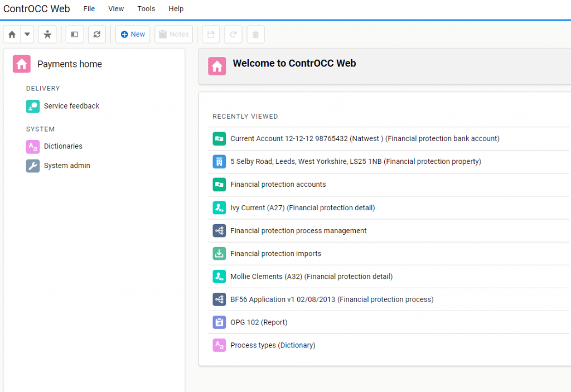Viewport: 571px width, 392px height.
Task: Click the Payments home heading text
Action: click(70, 64)
